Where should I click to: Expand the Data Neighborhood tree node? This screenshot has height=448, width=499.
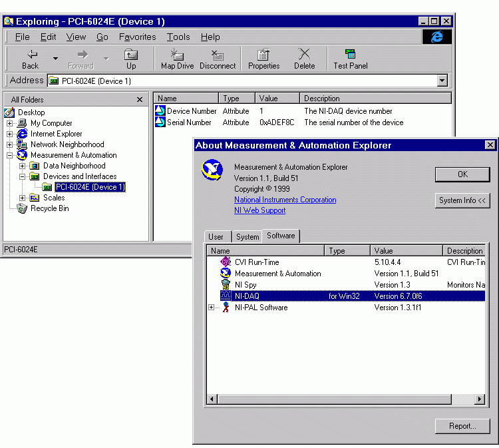click(23, 166)
